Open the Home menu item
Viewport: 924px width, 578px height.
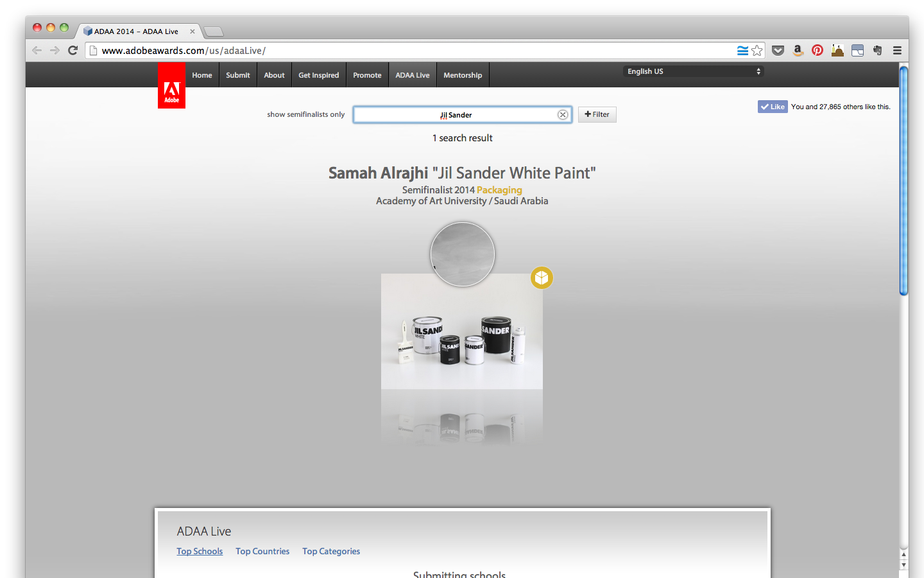point(202,75)
